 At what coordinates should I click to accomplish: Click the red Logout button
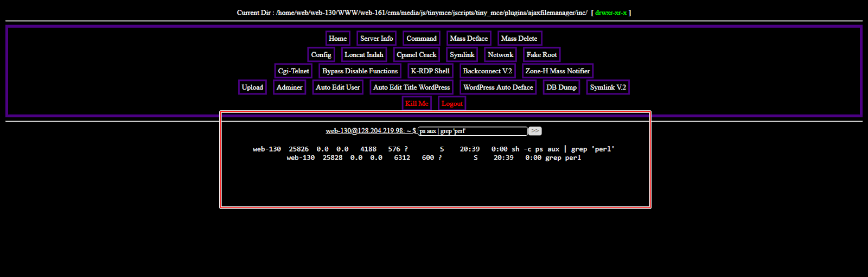tap(452, 104)
